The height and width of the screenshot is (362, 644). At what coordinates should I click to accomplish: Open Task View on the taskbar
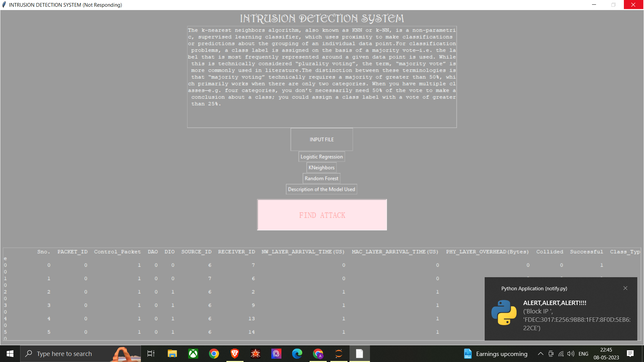[x=151, y=354]
